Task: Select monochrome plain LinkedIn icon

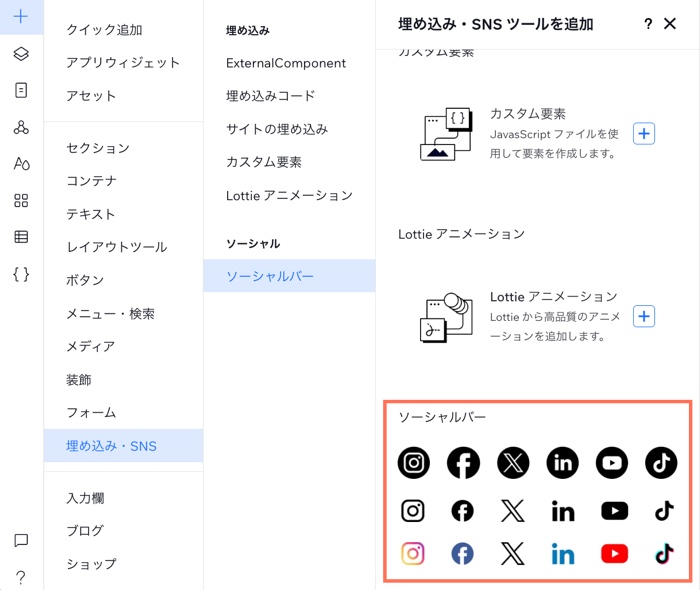Action: click(x=563, y=511)
